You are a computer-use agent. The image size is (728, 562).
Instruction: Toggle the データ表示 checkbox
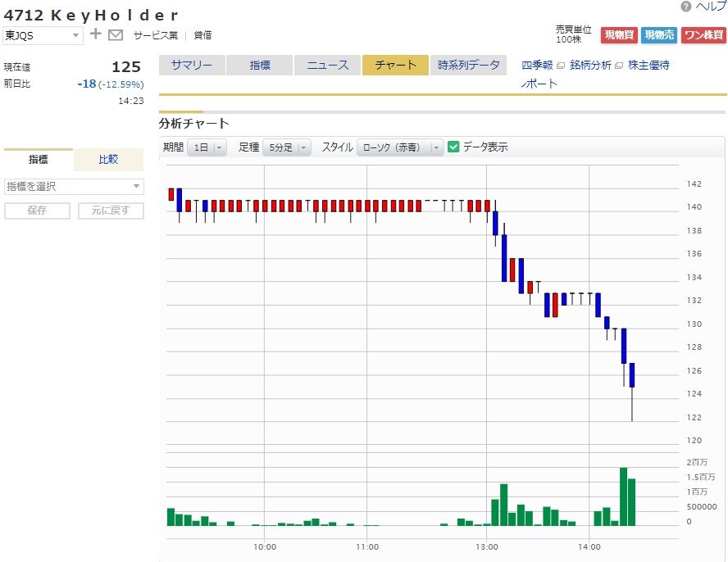(x=453, y=147)
